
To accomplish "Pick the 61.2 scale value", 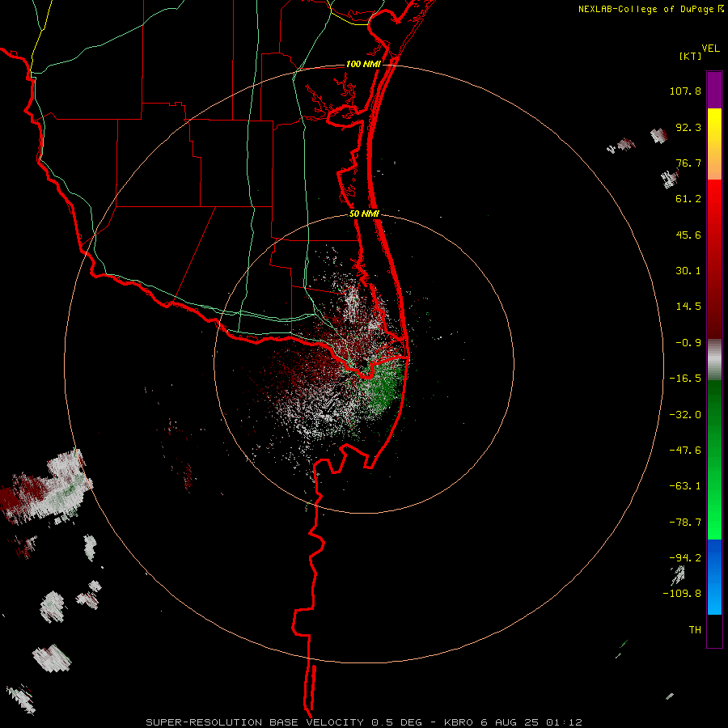I will click(688, 199).
